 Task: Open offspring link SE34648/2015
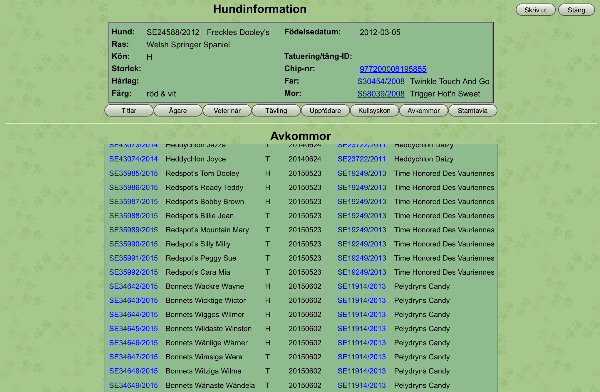tap(134, 371)
